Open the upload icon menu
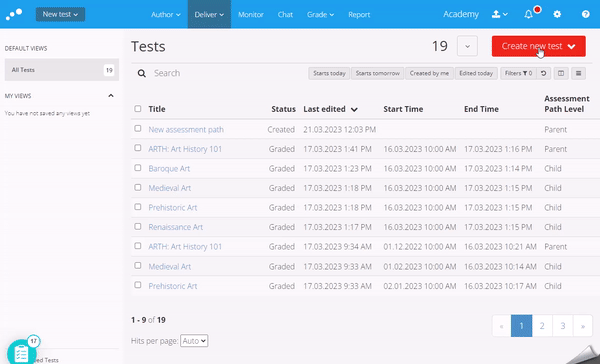 click(499, 15)
